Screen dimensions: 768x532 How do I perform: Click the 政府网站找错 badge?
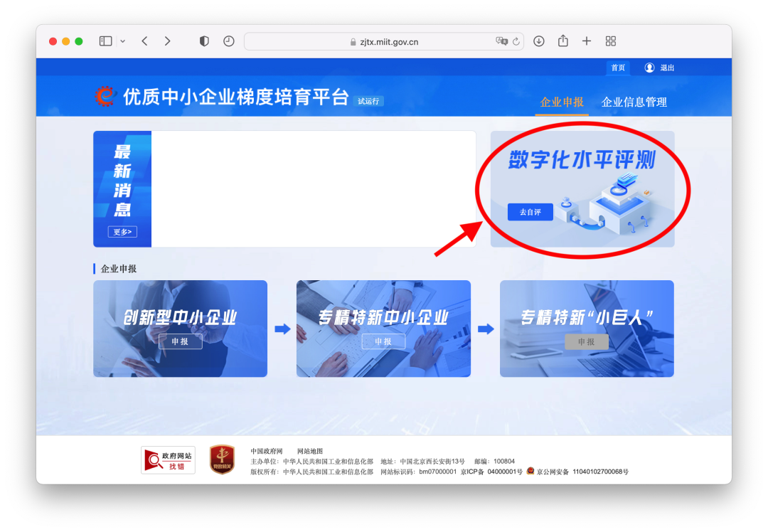coord(168,460)
